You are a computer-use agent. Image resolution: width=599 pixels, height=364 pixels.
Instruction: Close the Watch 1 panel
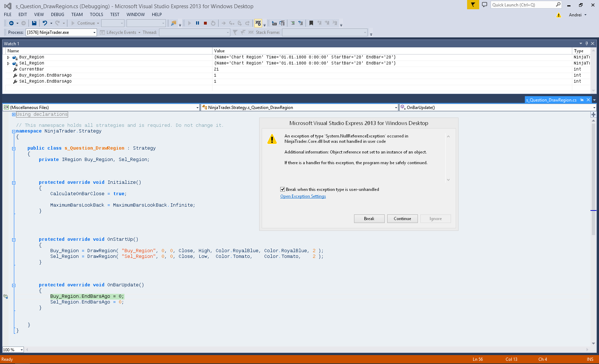[593, 43]
